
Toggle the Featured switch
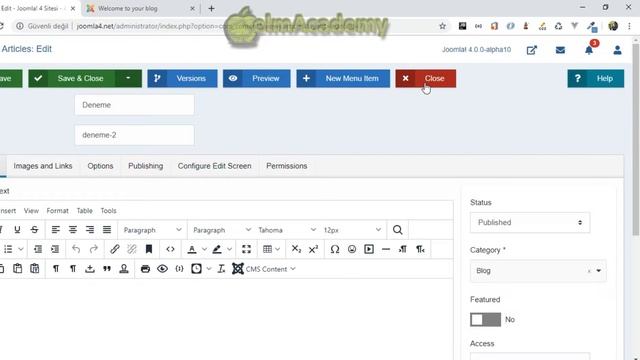click(x=485, y=319)
